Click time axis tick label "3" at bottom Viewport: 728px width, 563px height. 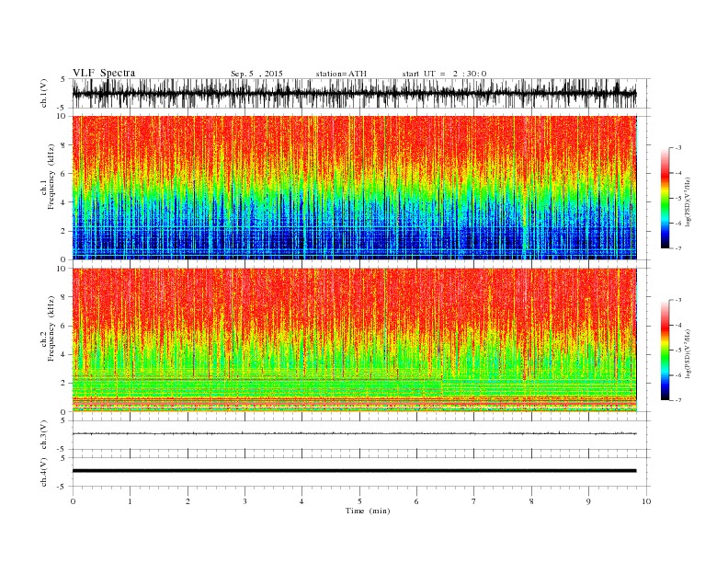tap(245, 501)
